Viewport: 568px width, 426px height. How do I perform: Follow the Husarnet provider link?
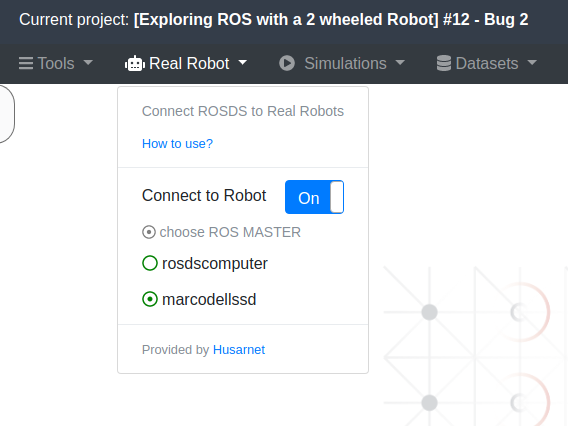click(239, 350)
